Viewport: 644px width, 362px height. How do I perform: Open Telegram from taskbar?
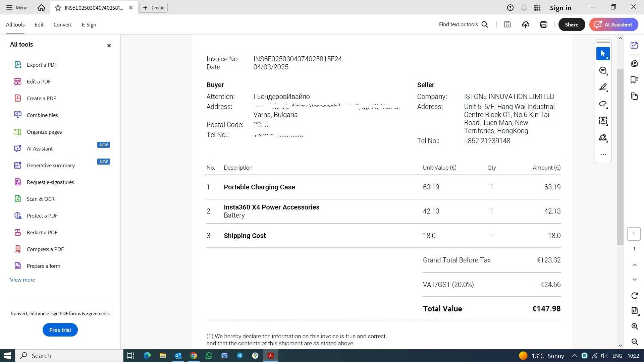click(x=240, y=356)
